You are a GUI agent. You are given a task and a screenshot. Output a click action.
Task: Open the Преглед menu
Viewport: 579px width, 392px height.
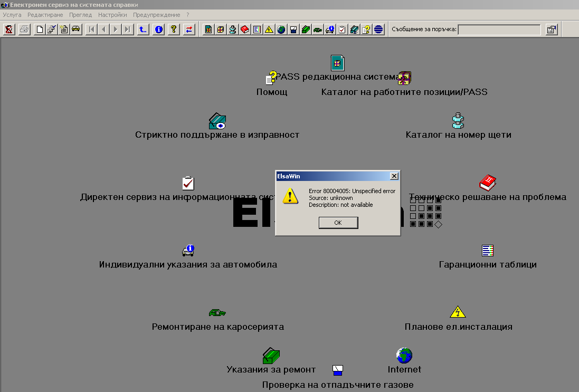(80, 15)
